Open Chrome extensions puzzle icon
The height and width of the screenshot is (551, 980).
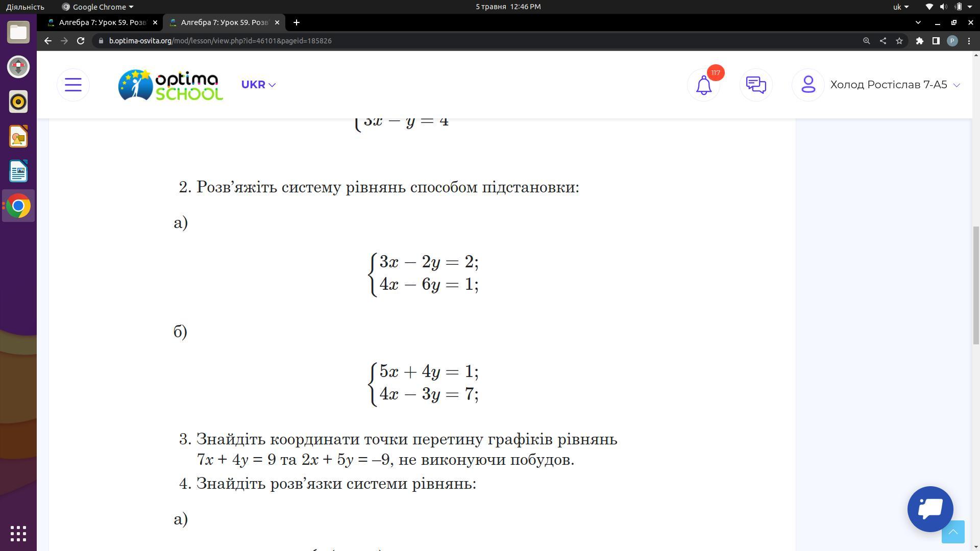pyautogui.click(x=919, y=41)
